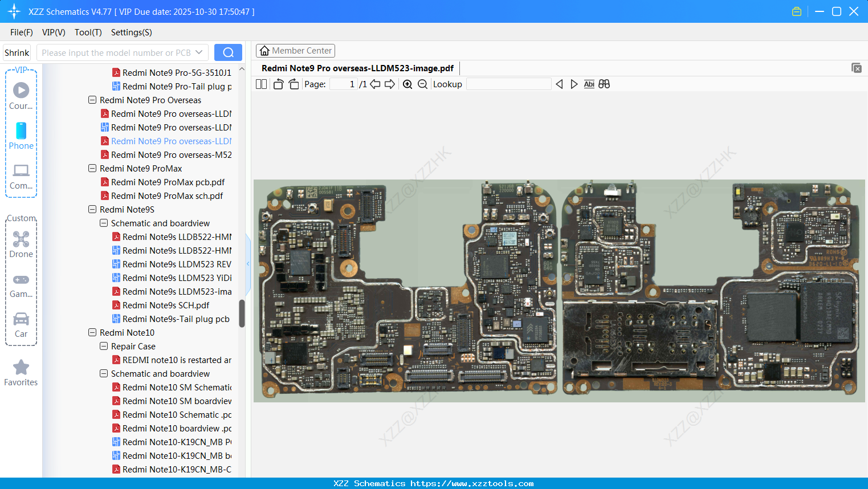Viewport: 868px width, 489px height.
Task: Open the model number dropdown arrow
Action: 199,52
